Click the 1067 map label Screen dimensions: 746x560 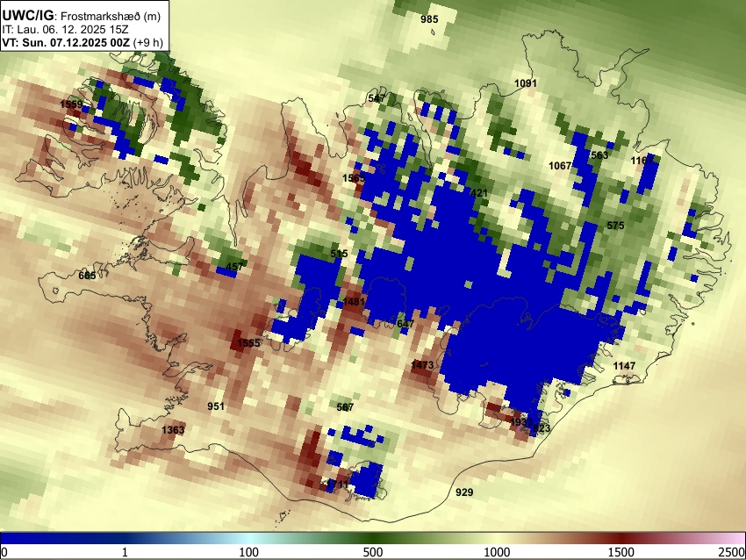560,166
